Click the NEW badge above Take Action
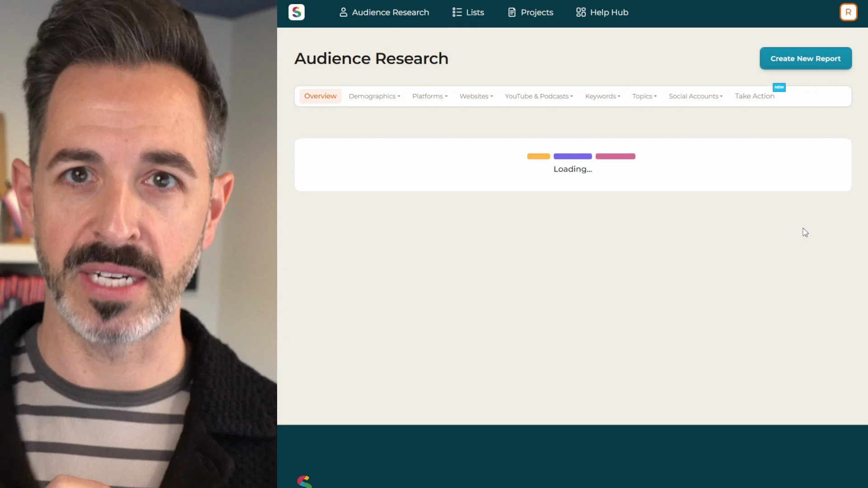Viewport: 868px width, 488px height. tap(779, 87)
